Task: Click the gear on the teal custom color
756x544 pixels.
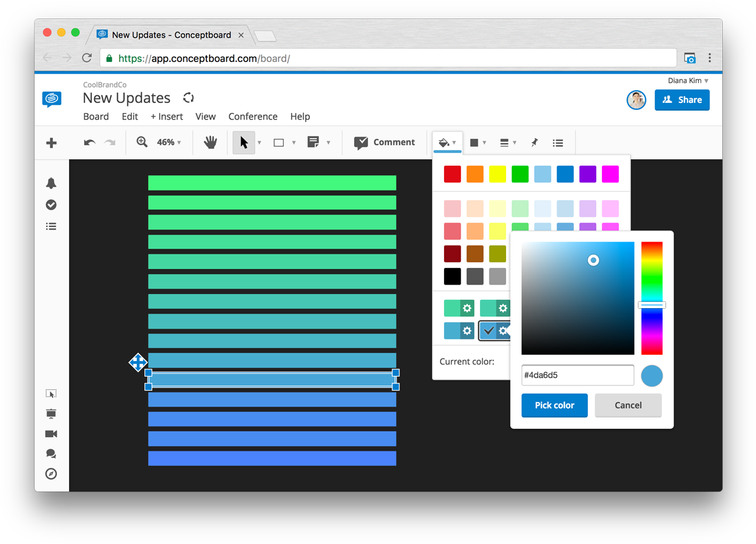Action: [467, 308]
